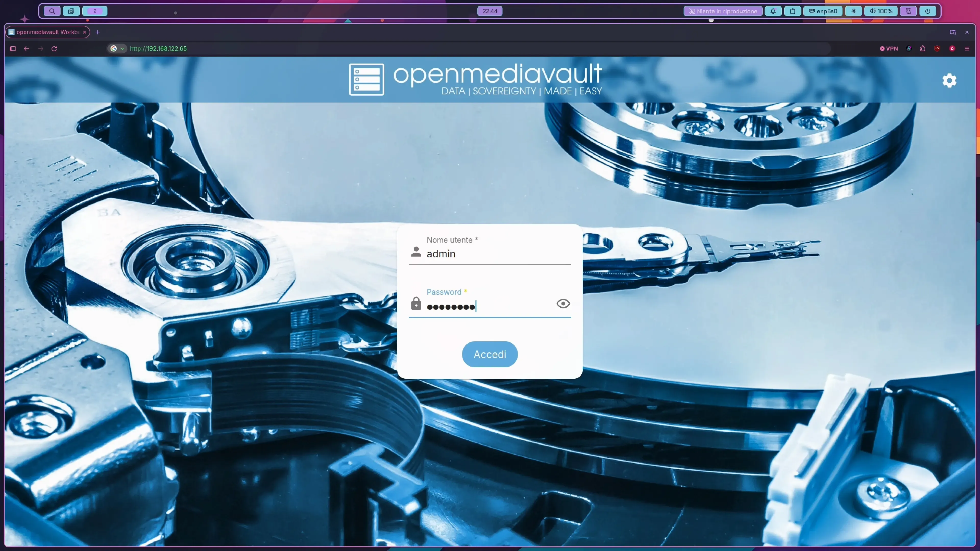Open the browser hamburger menu
The height and width of the screenshot is (551, 980).
tap(967, 48)
